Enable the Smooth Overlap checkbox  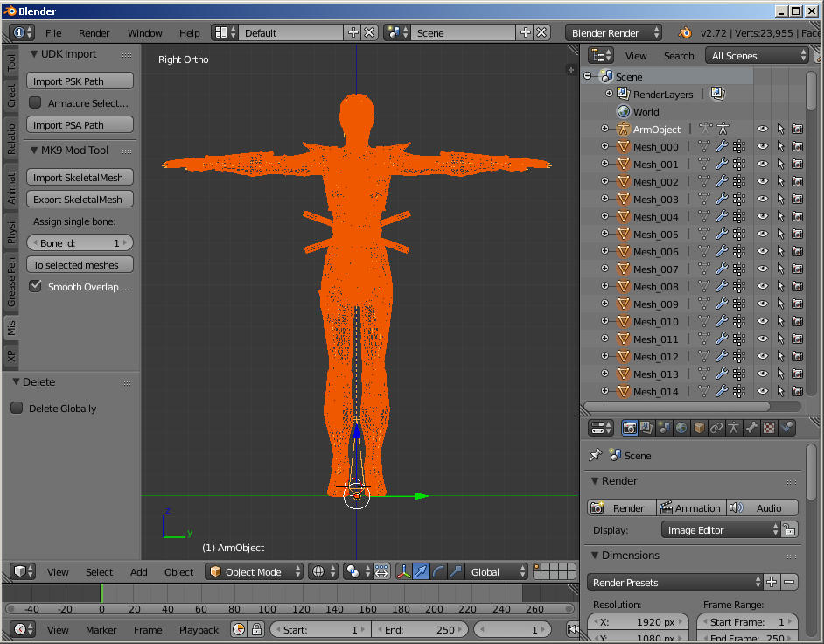(x=37, y=286)
